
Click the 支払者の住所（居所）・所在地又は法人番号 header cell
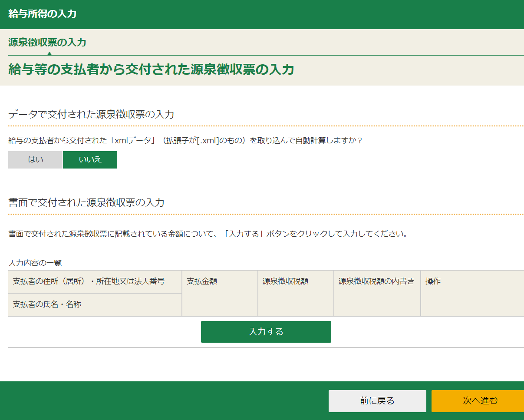tap(89, 281)
